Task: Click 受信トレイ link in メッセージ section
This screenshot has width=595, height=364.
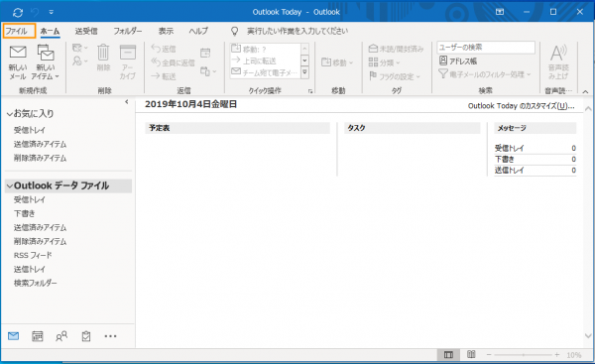Action: click(x=510, y=148)
